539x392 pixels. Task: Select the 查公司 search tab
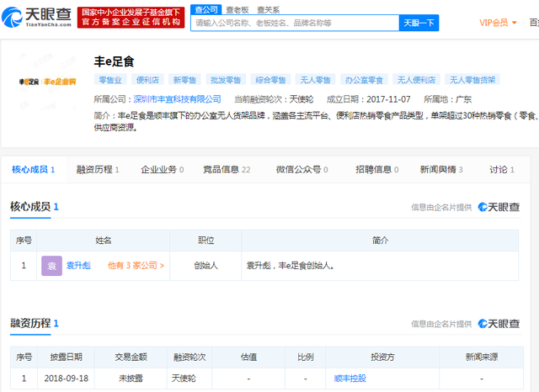[x=205, y=8]
